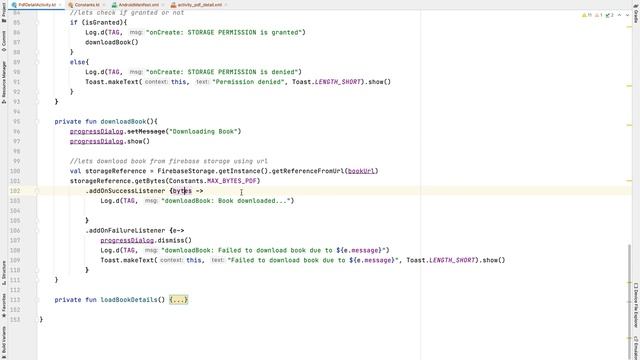Open the Build Variants tool window
The height and width of the screenshot is (360, 640).
click(4, 341)
